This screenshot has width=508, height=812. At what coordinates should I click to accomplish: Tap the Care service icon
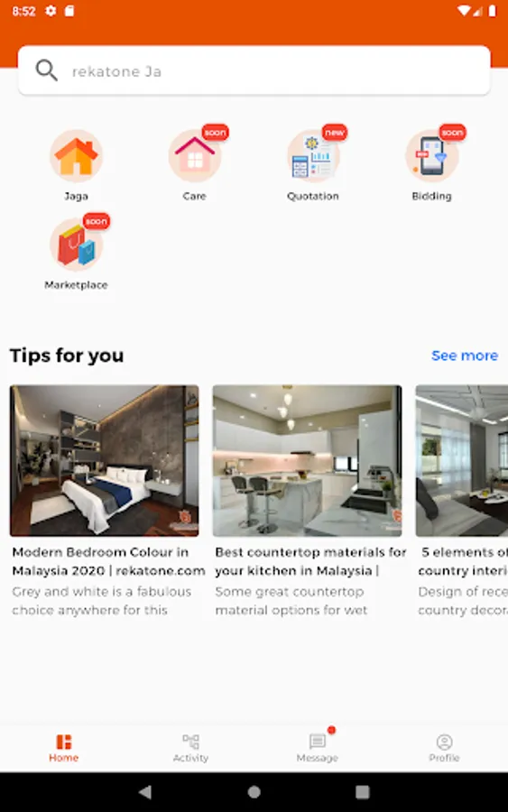point(195,156)
